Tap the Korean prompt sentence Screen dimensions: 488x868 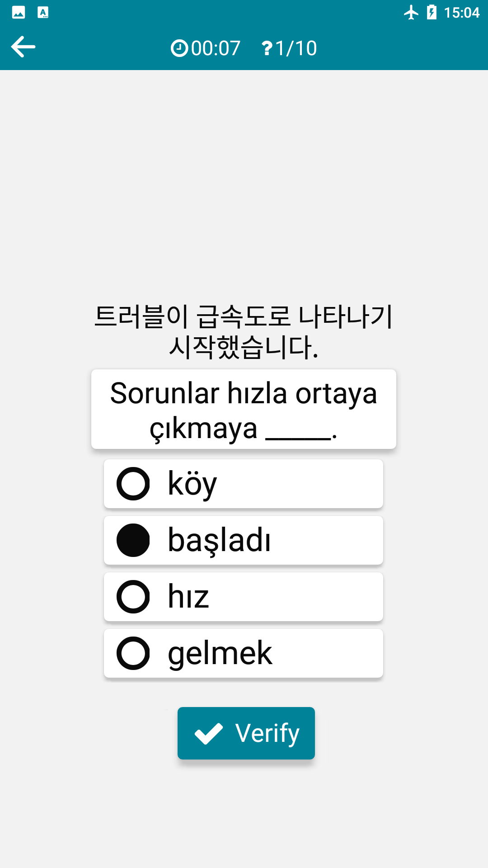click(x=244, y=331)
